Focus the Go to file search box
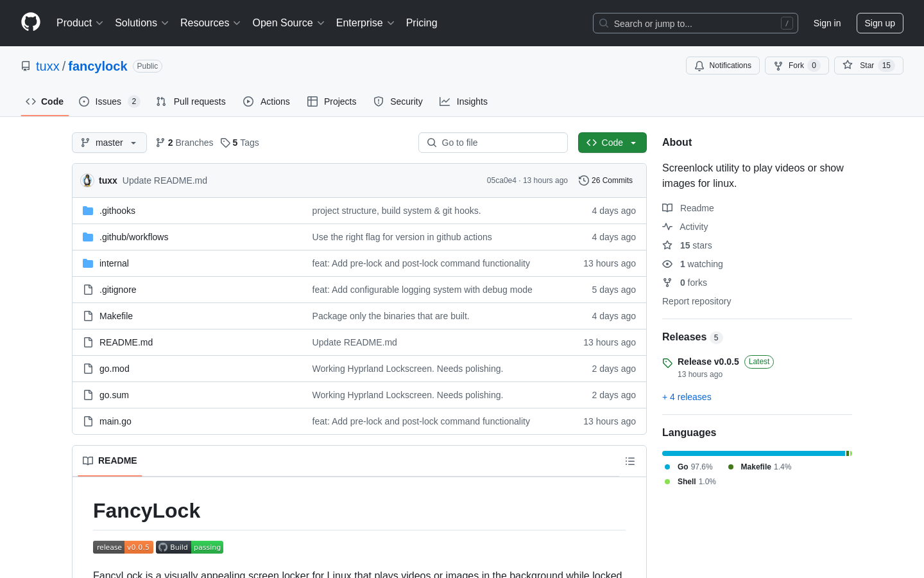This screenshot has height=578, width=924. [x=493, y=143]
